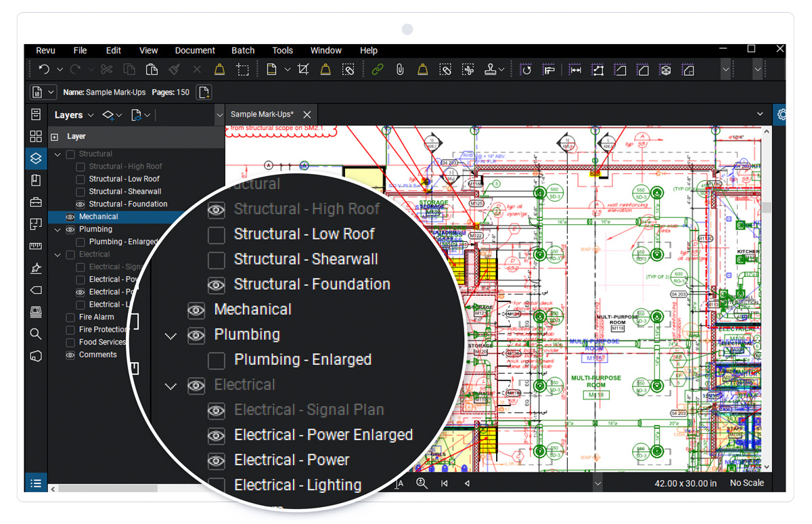Show the Plumbing - Enlarged layer
The width and height of the screenshot is (812, 524).
[81, 242]
